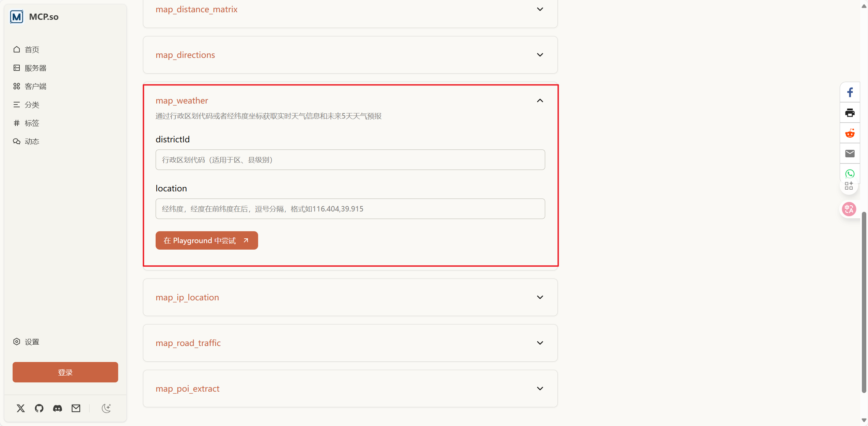The height and width of the screenshot is (426, 868).
Task: Open the X (Twitter) link icon
Action: [x=21, y=408]
